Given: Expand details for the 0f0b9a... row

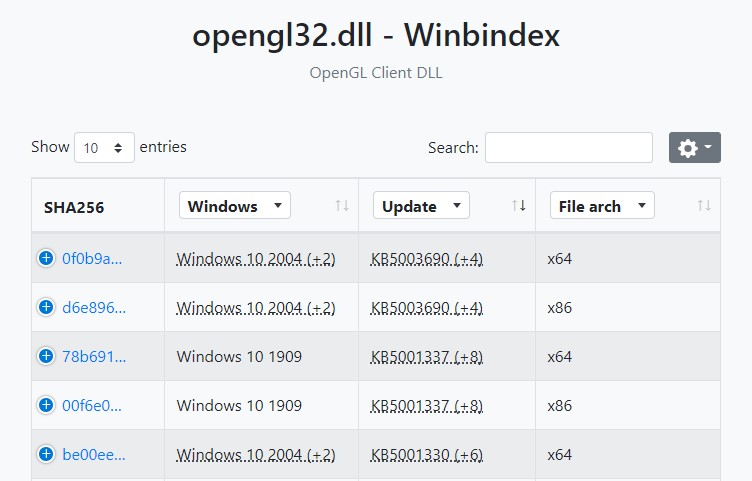Looking at the screenshot, I should pyautogui.click(x=46, y=258).
